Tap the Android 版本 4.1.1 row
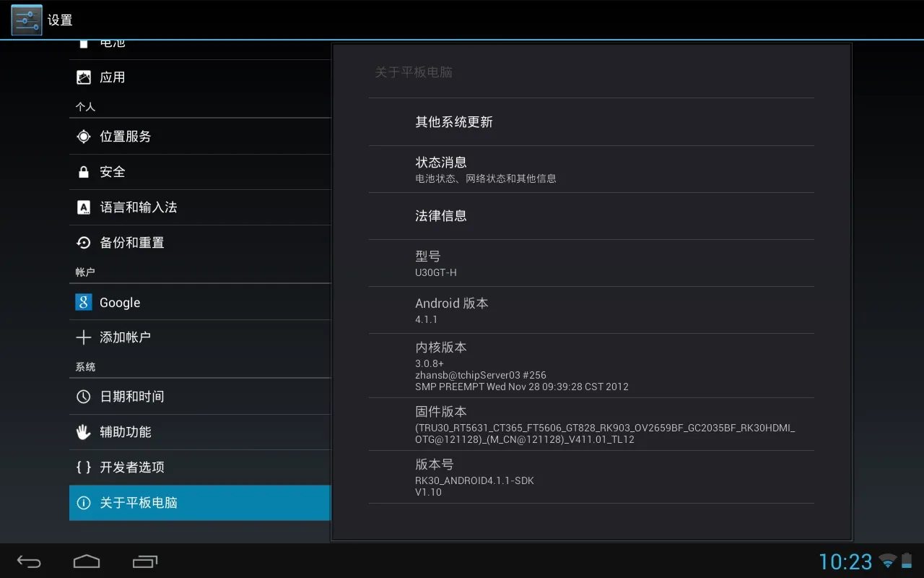This screenshot has height=578, width=924. pos(591,310)
